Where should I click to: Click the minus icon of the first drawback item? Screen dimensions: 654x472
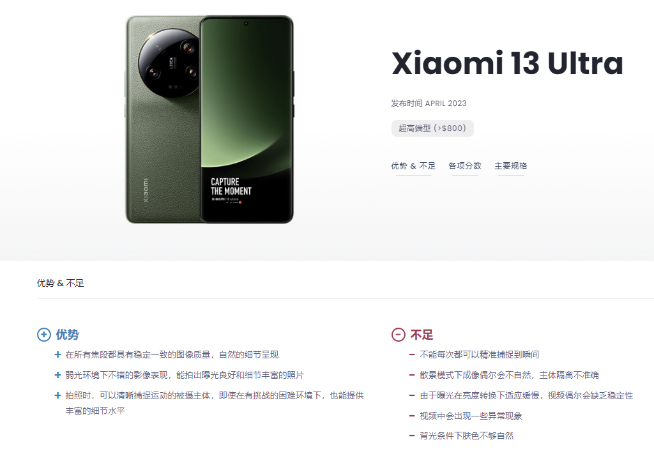(x=412, y=355)
